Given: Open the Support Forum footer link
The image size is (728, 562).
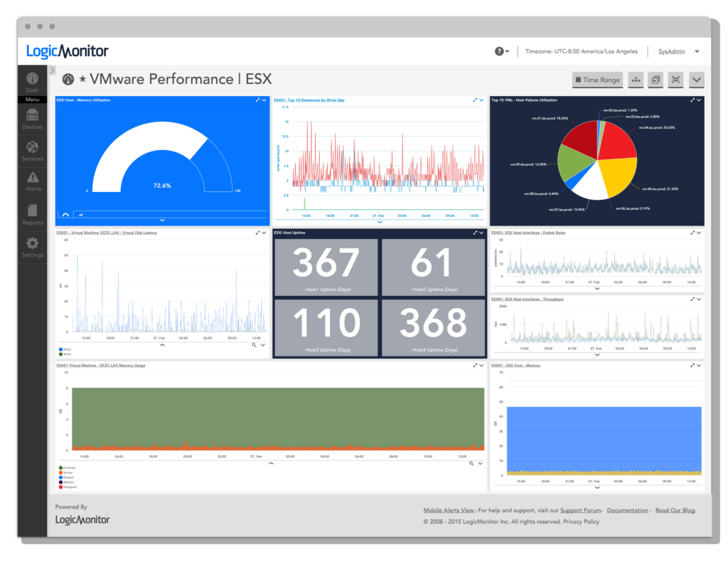Looking at the screenshot, I should tap(581, 511).
